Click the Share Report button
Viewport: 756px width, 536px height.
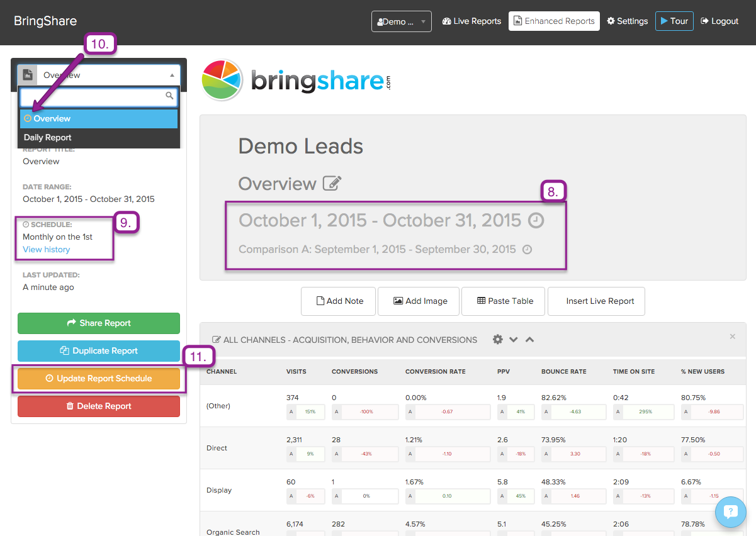coord(99,323)
